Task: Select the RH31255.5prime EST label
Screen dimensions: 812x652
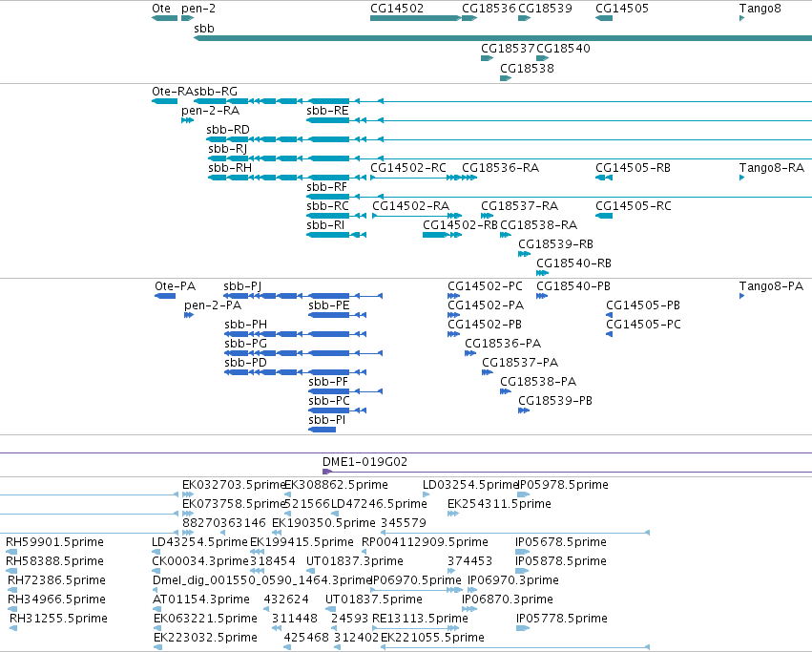Action: 58,619
